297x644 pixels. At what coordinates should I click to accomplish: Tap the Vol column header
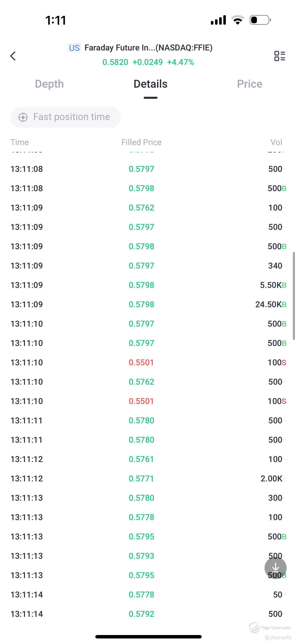(276, 142)
